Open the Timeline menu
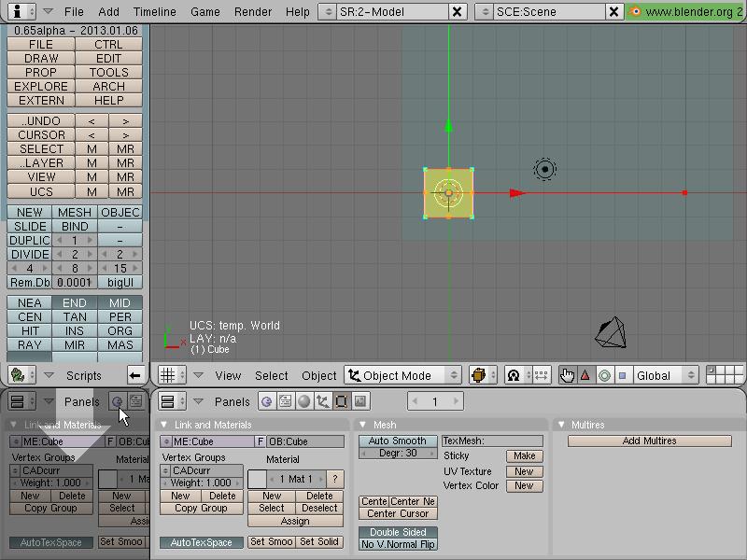 154,11
